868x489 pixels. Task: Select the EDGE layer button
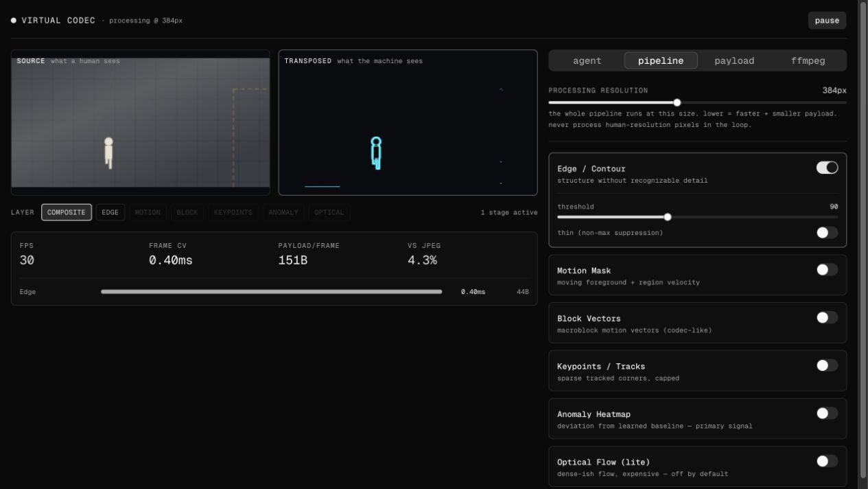[x=110, y=212]
